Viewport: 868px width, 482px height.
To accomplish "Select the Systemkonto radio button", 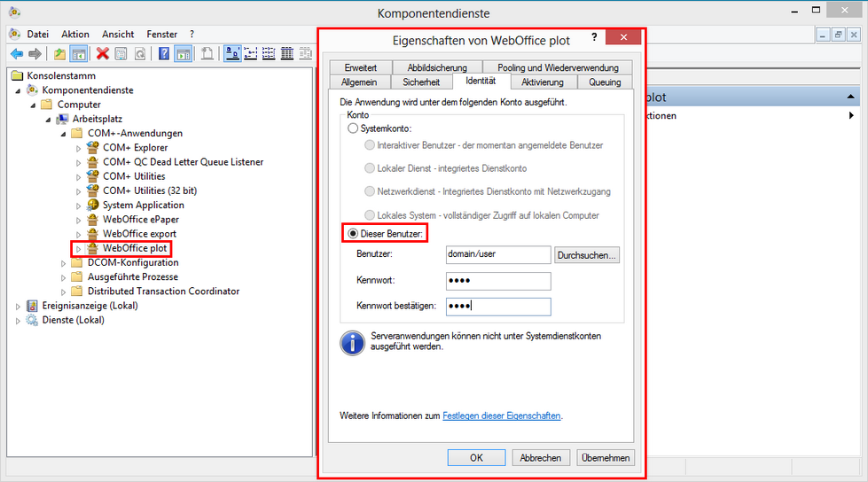I will 353,128.
